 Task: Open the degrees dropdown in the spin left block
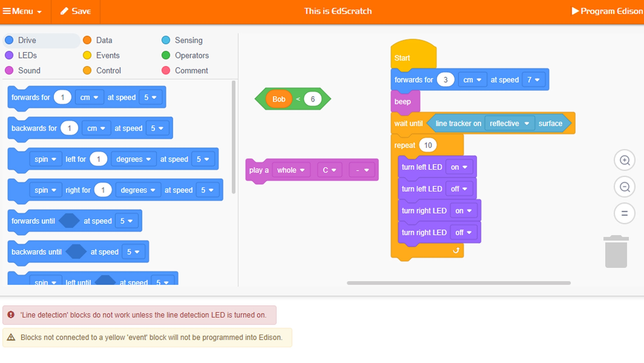pos(133,159)
